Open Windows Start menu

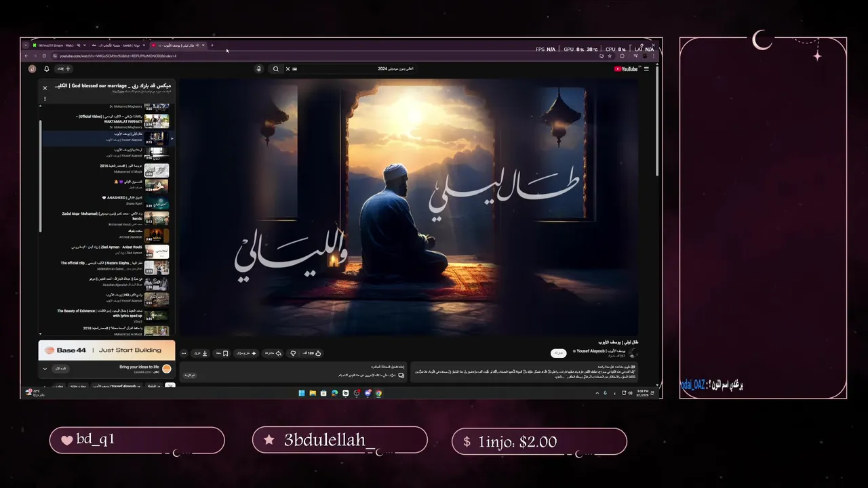[x=301, y=393]
